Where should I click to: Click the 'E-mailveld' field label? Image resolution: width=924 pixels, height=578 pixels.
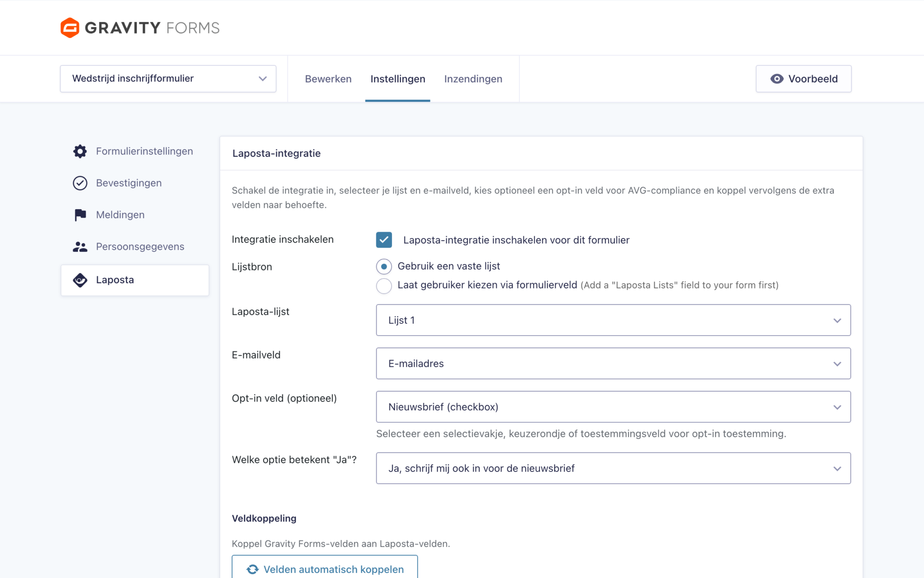[256, 355]
